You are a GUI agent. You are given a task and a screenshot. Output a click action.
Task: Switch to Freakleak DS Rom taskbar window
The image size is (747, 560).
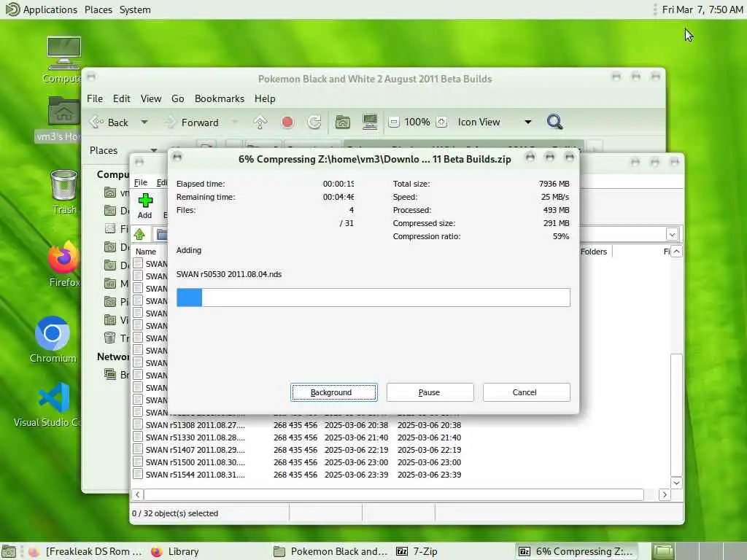click(86, 551)
